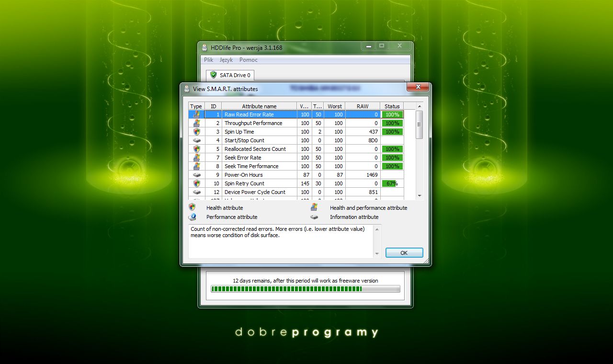Open the Plik menu in HDDlife Pro
Viewport: 613px width, 364px height.
pyautogui.click(x=209, y=60)
